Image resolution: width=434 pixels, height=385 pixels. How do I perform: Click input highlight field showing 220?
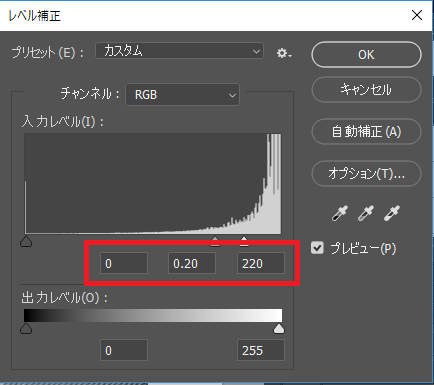(x=261, y=263)
